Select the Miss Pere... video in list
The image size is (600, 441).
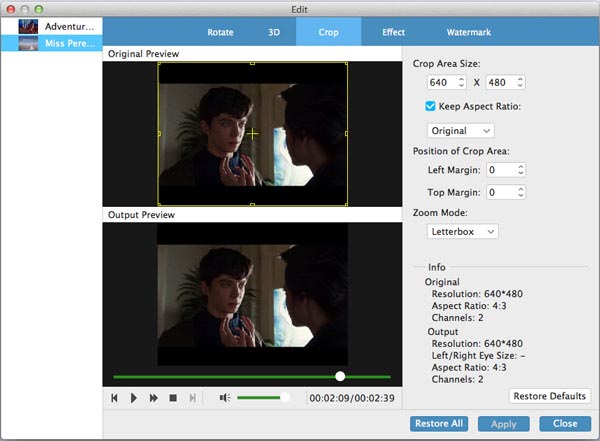[x=52, y=43]
